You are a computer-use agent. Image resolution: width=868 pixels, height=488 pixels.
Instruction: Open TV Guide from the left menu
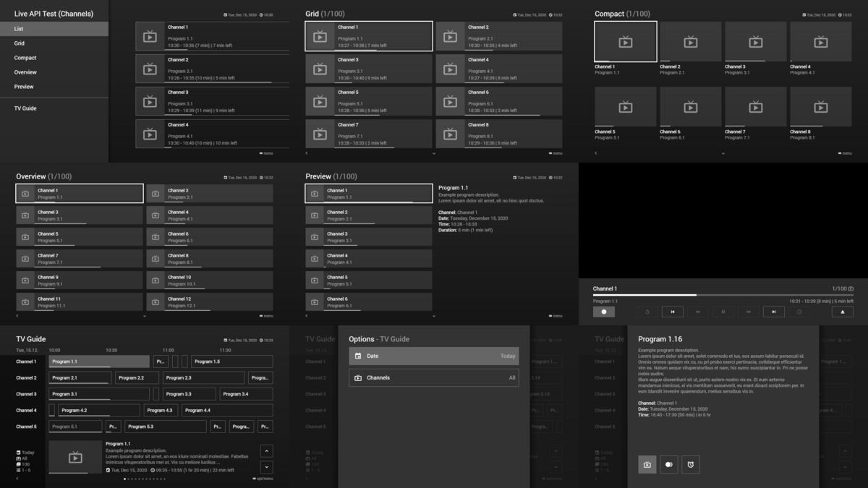click(x=25, y=108)
